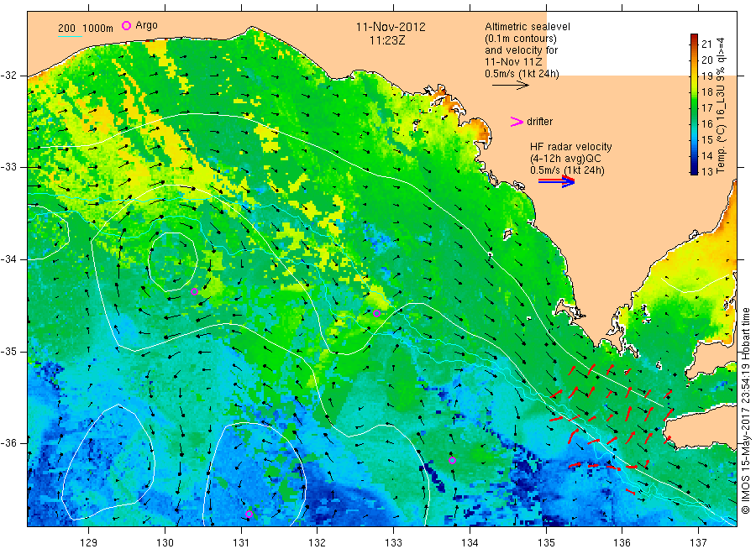
Task: Click the drifter legend text label
Action: click(x=539, y=122)
